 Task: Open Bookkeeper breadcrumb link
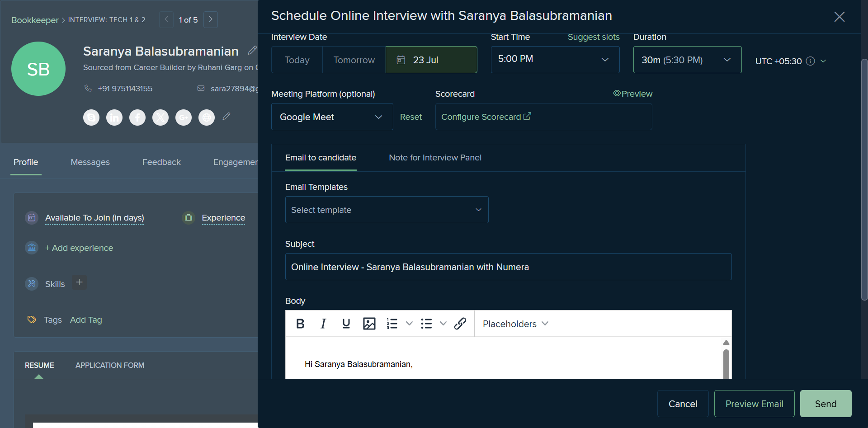click(x=35, y=20)
